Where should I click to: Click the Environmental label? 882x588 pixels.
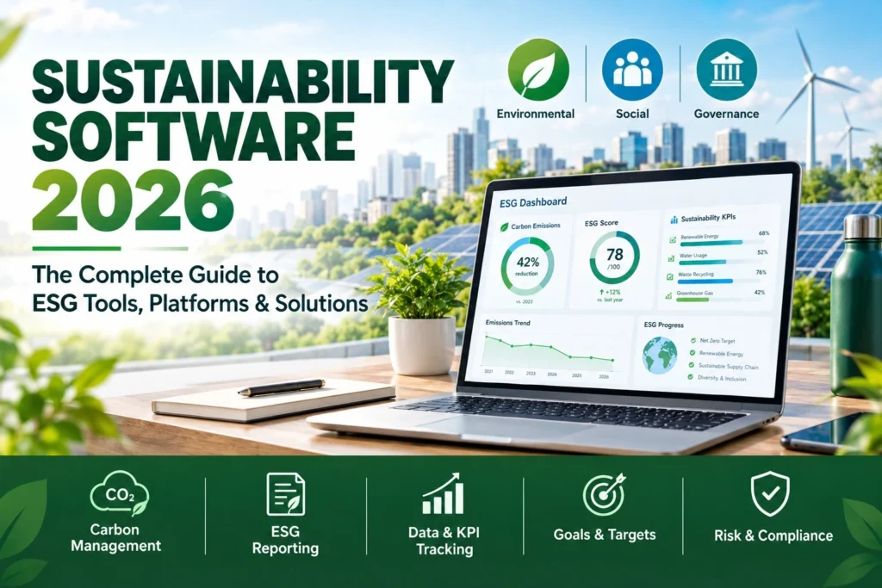[x=536, y=114]
